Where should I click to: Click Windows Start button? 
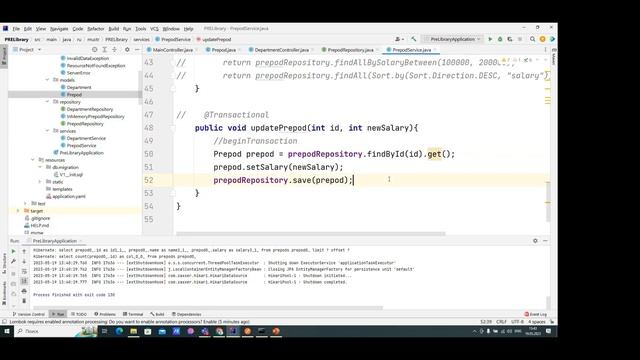coord(7,331)
